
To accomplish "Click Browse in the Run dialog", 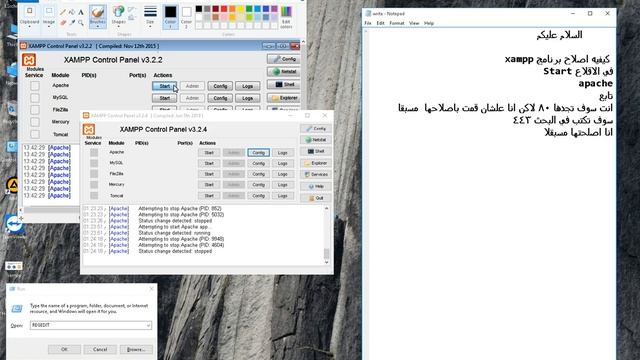I will click(x=136, y=349).
